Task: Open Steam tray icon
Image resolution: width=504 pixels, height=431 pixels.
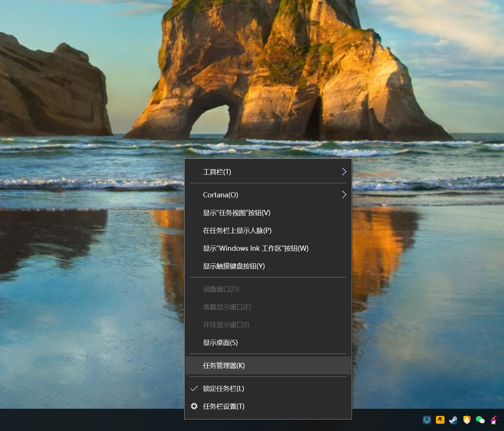Action: (x=453, y=420)
